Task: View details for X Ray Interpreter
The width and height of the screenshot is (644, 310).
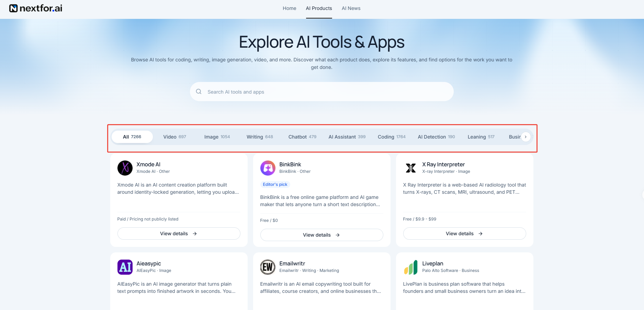Action: pos(465,234)
